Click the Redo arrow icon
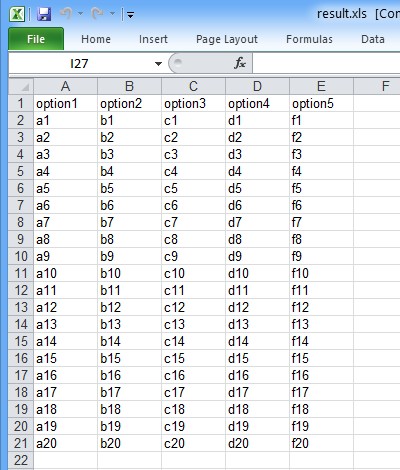Screen dimensions: 400x470 click(x=98, y=14)
